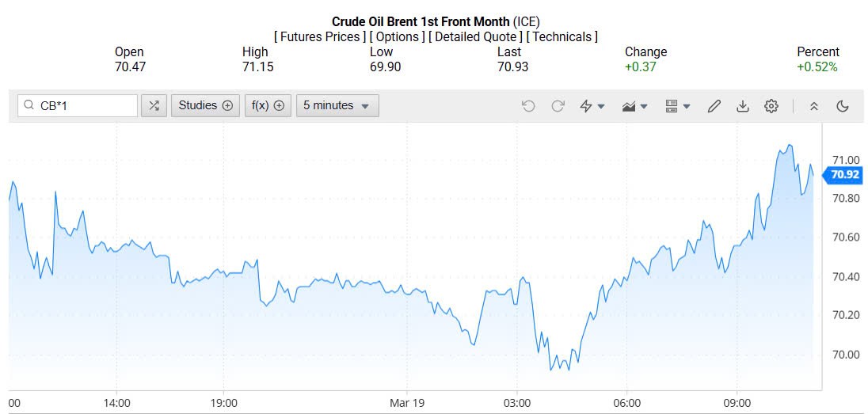Viewport: 868px width, 414px height.
Task: Download the chart using the download icon
Action: pyautogui.click(x=743, y=106)
